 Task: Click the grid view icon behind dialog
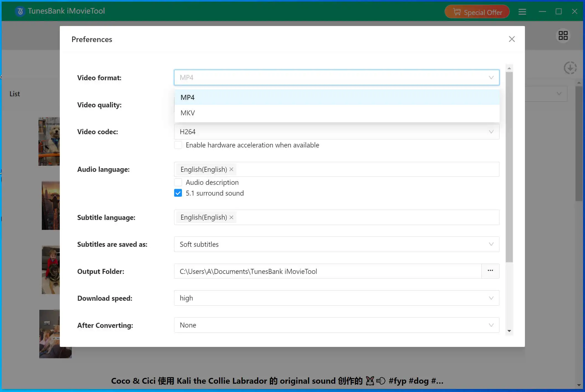[x=563, y=35]
